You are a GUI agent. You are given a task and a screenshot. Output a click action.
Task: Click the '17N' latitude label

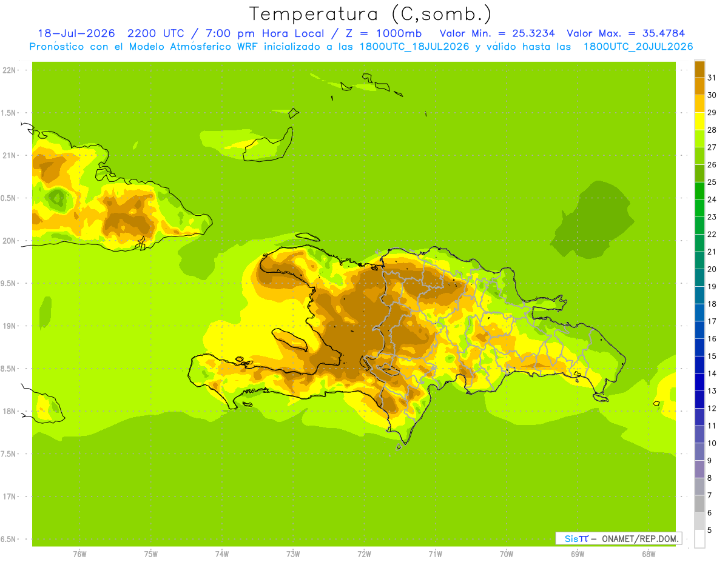9,497
